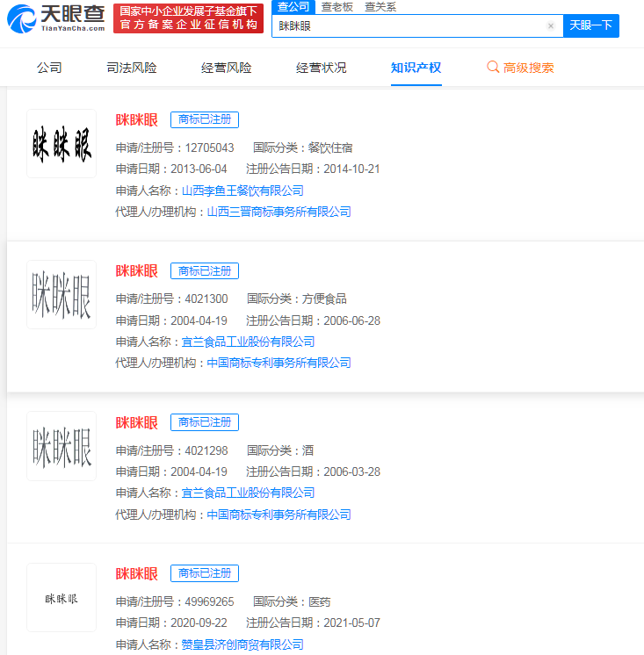Image resolution: width=644 pixels, height=655 pixels.
Task: Open applicant 山西李鱼王餐饮有限公司
Action: point(242,191)
